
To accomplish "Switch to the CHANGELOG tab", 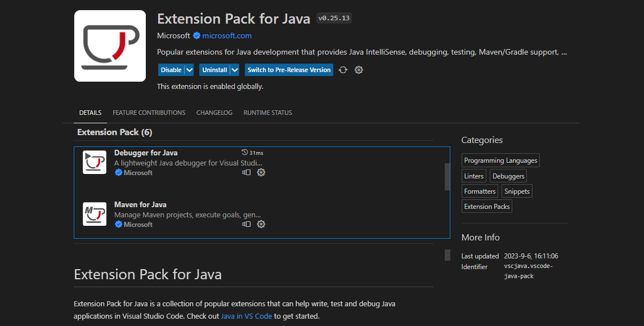I will [214, 112].
